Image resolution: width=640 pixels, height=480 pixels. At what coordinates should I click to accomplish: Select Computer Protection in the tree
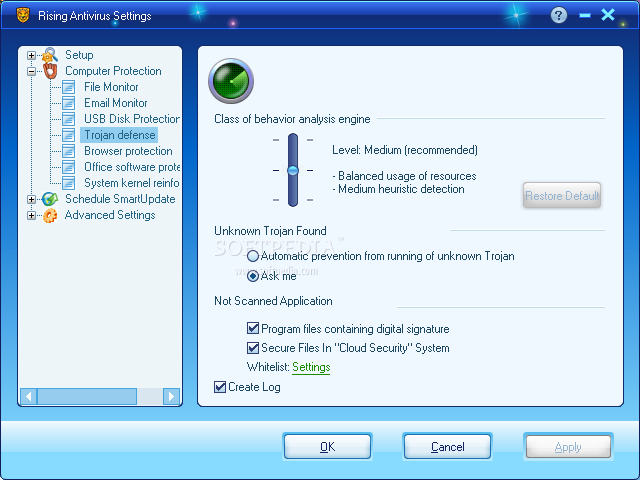(x=113, y=71)
